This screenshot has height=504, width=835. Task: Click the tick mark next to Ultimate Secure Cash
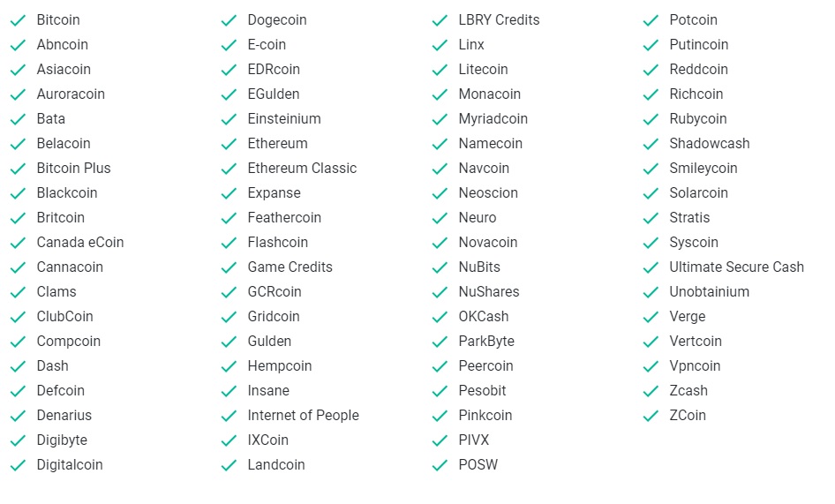[x=651, y=268]
